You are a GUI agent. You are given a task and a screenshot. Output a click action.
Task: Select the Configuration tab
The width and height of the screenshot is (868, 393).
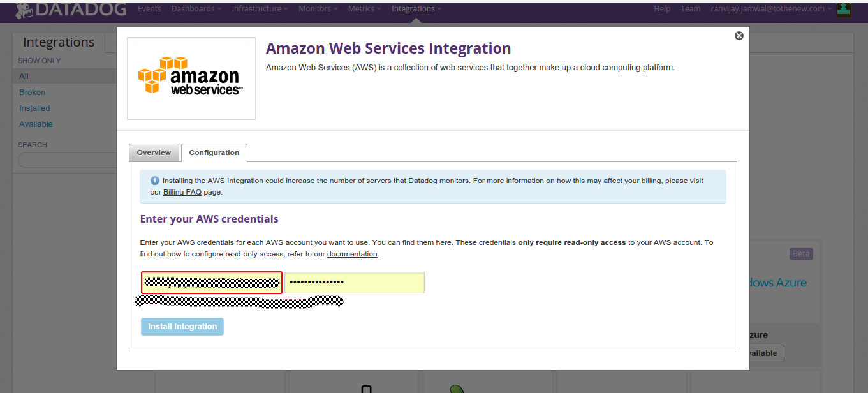coord(214,152)
